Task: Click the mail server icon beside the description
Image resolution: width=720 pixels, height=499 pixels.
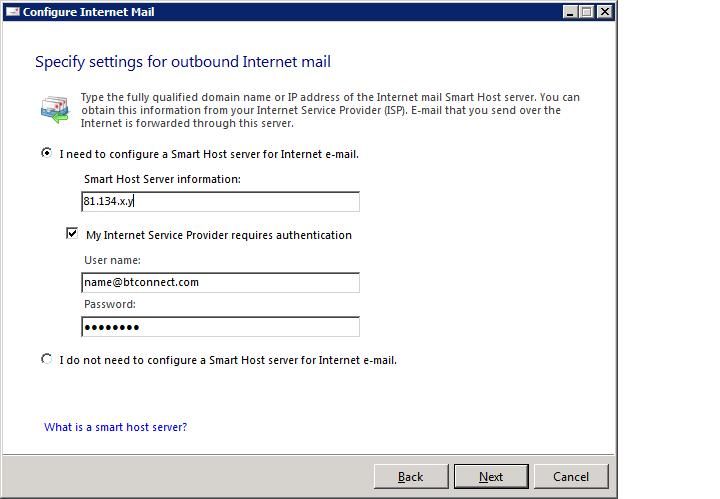Action: click(54, 108)
